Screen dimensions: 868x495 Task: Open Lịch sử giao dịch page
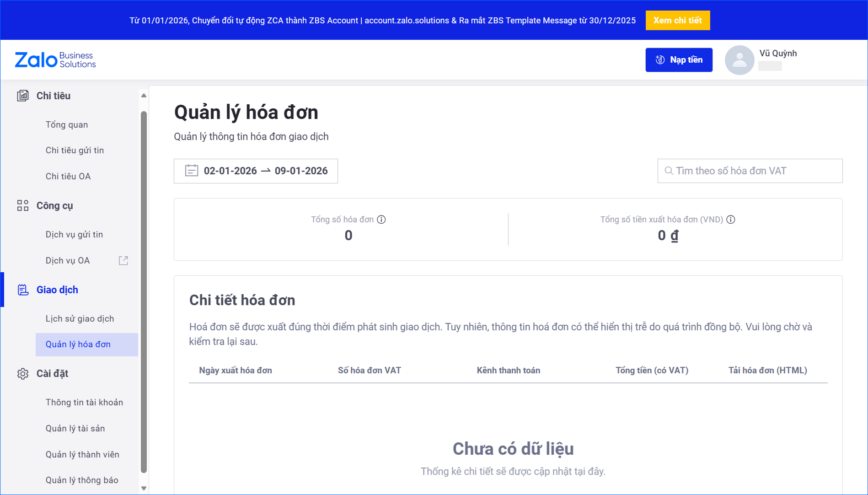point(80,318)
